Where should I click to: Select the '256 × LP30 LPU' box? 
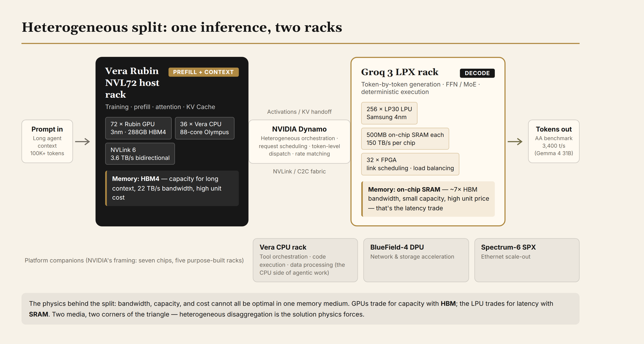tap(389, 113)
